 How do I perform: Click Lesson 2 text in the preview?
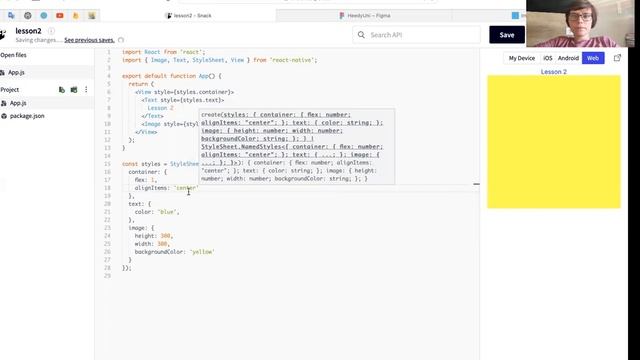(553, 72)
